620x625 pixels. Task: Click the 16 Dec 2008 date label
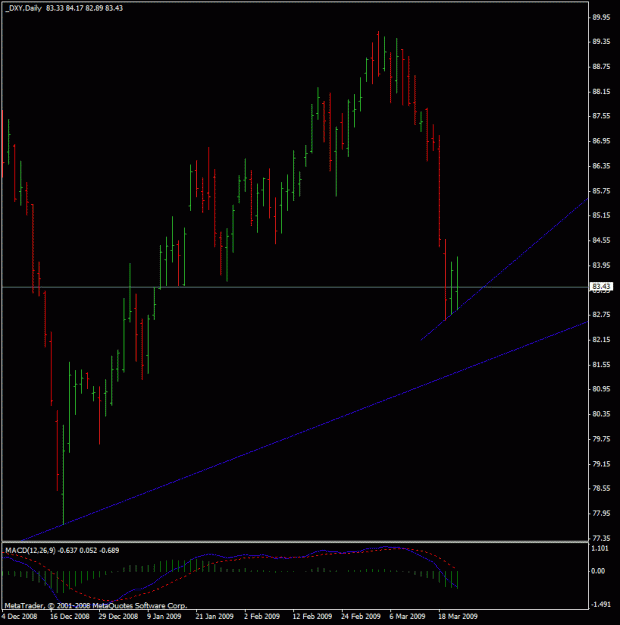click(70, 616)
